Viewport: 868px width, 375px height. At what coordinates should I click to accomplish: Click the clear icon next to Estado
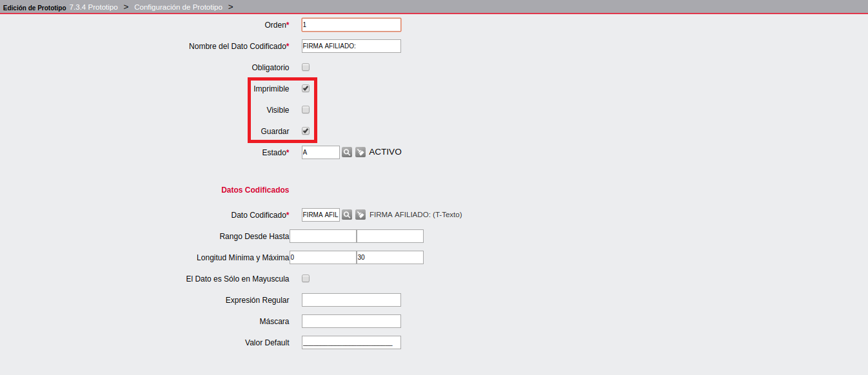360,152
